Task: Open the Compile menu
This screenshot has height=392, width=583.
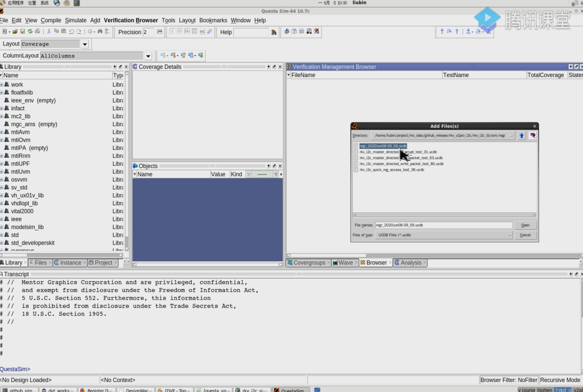Action: (51, 21)
